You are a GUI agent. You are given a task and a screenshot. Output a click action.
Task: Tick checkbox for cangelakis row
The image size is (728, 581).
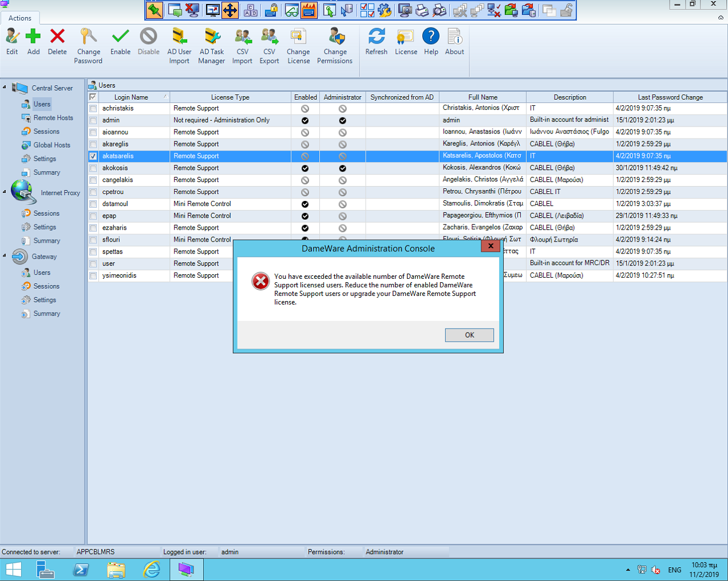click(93, 180)
